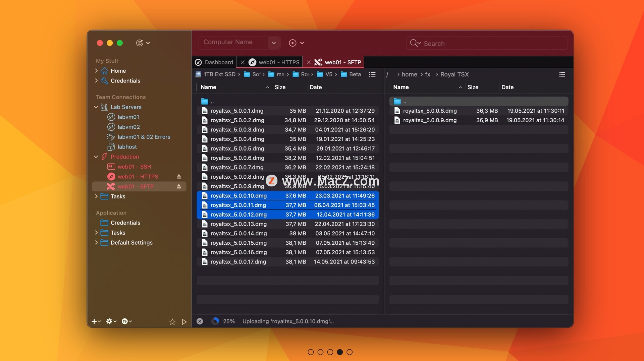Select royaltsx_5.0.0.5.dmg file
The height and width of the screenshot is (361, 644).
coord(288,148)
